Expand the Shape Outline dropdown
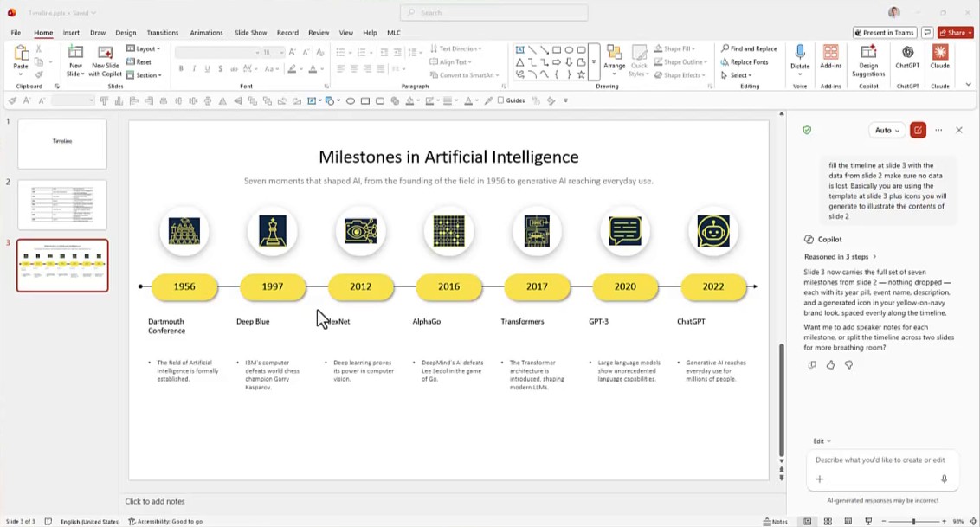The height and width of the screenshot is (527, 980). coord(680,61)
